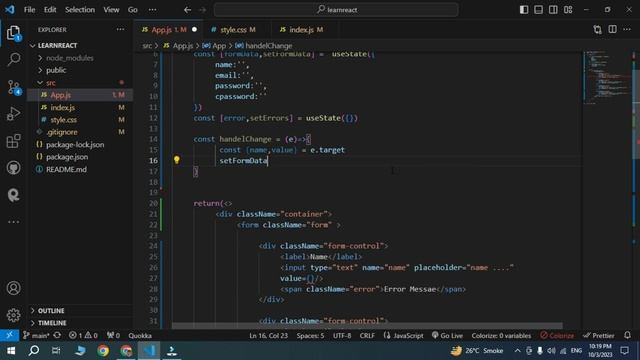Open the Explorer view in activity bar
The image size is (640, 360).
13,33
